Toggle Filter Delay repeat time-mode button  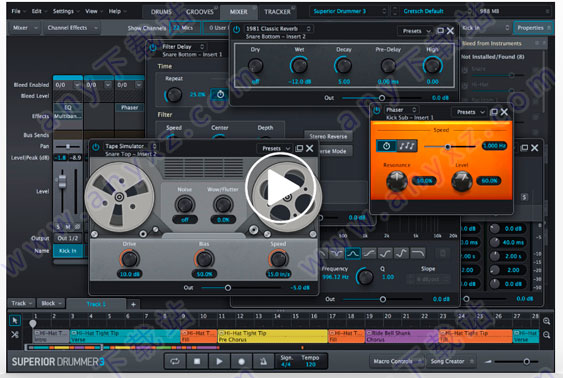(220, 94)
